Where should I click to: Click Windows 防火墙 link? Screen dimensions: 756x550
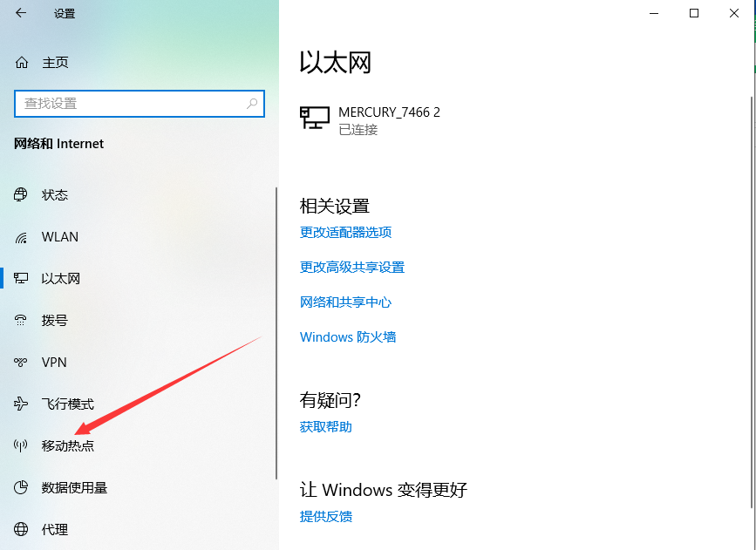point(348,337)
